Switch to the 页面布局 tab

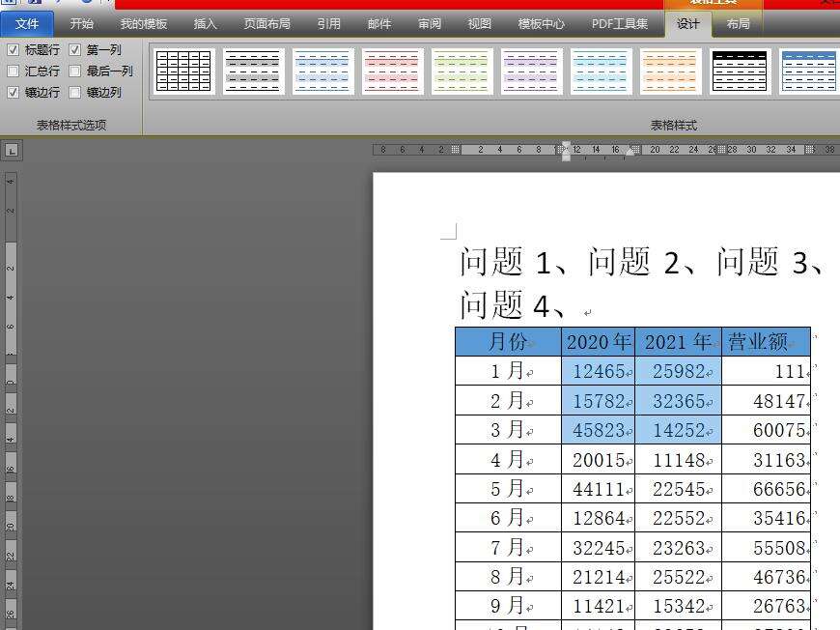click(266, 23)
